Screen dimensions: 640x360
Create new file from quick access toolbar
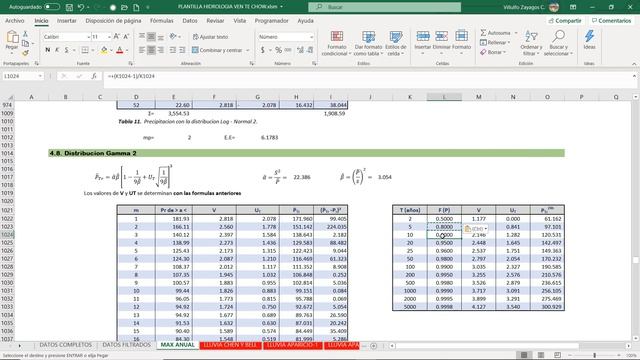(x=136, y=7)
